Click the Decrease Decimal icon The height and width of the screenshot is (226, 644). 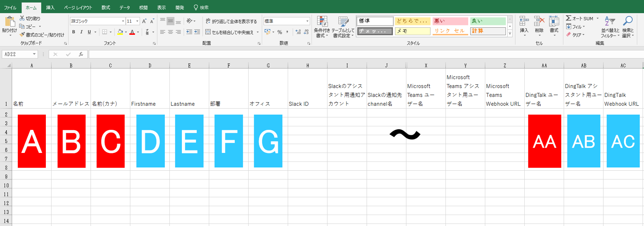click(306, 32)
